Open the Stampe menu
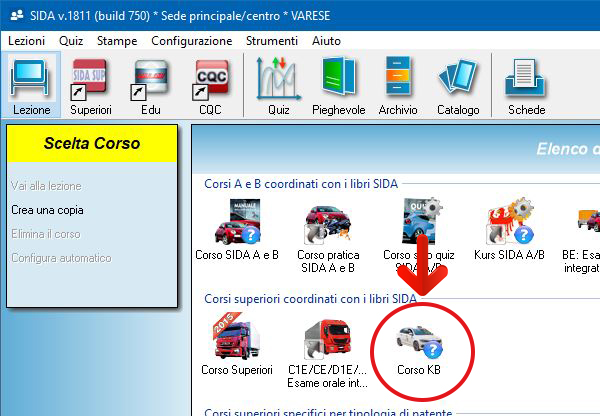This screenshot has height=416, width=600. click(x=117, y=41)
